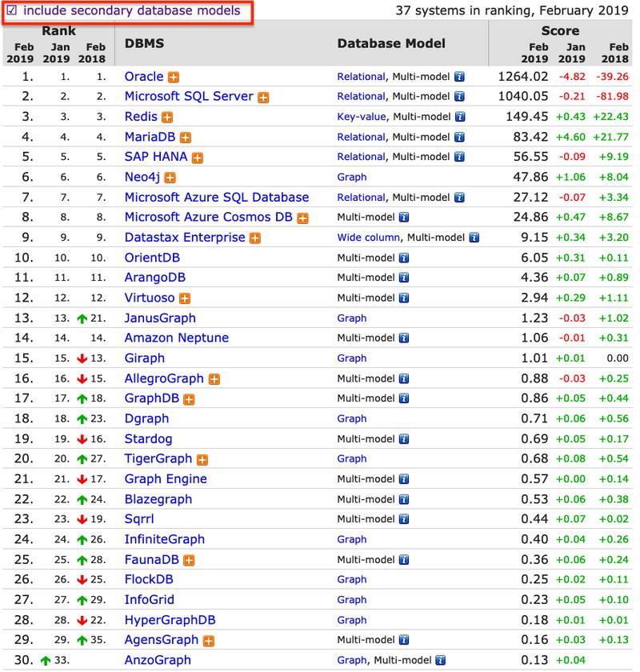
Task: Click Wide column link in Datastax Enterprise row
Action: (x=368, y=238)
